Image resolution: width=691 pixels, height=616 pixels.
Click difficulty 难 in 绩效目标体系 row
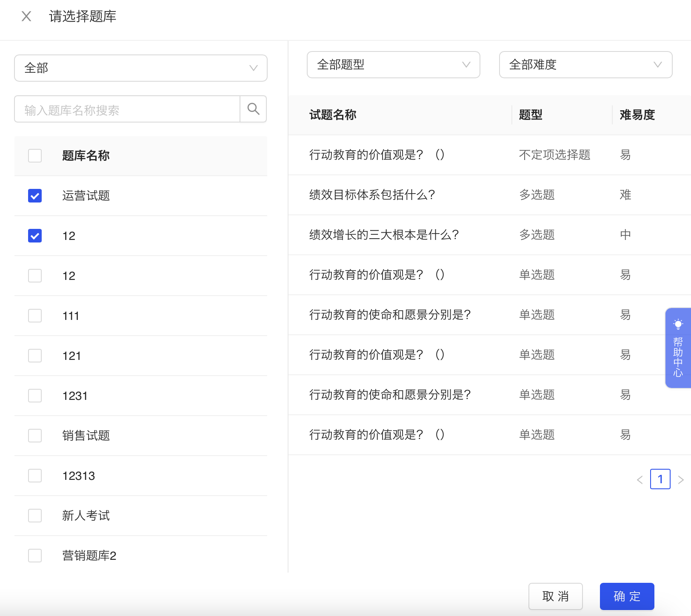click(x=625, y=195)
